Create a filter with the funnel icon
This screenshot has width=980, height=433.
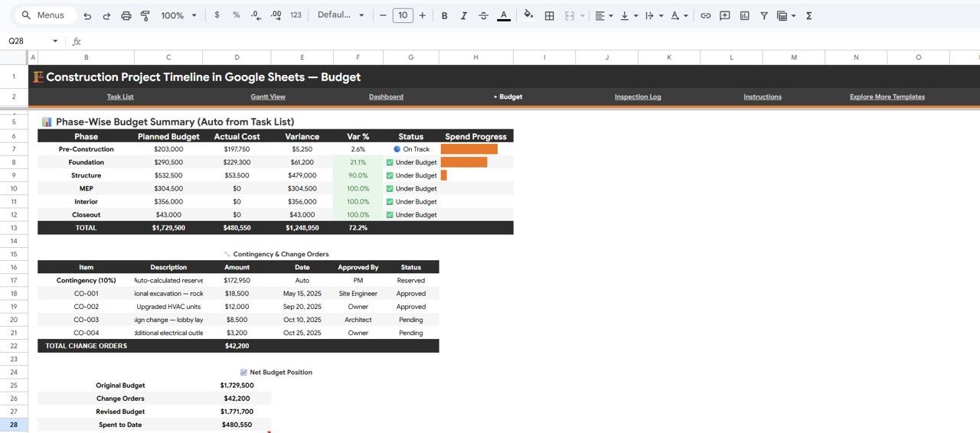764,15
